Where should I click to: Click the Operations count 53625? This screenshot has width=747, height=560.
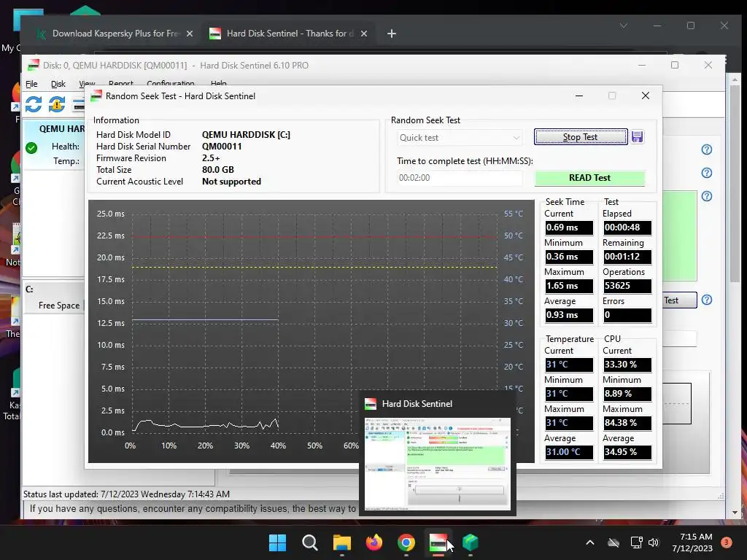click(x=627, y=286)
